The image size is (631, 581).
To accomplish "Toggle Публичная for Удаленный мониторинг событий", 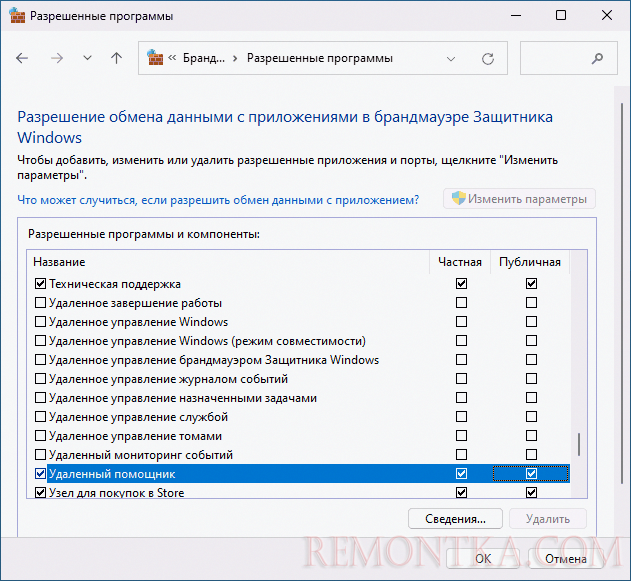I will (531, 455).
